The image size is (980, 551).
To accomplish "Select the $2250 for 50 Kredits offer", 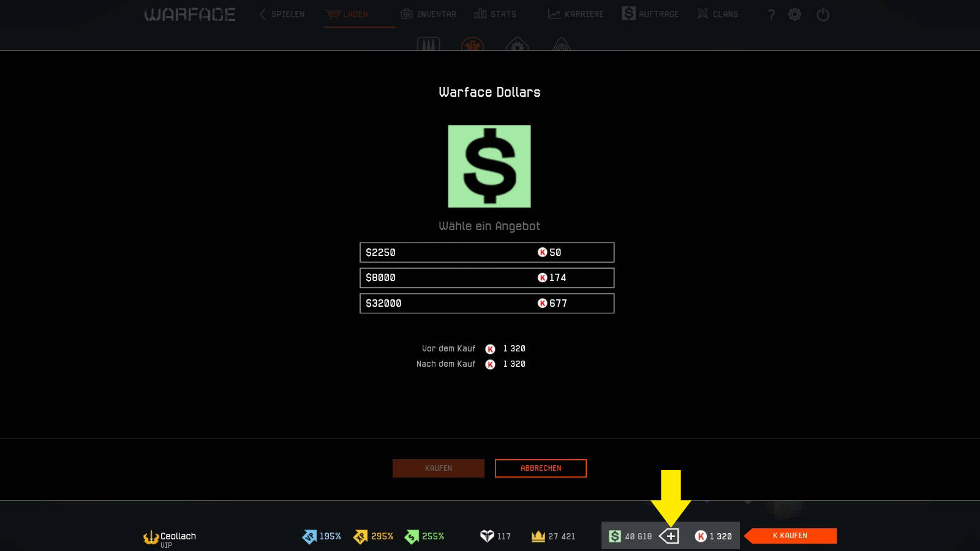I will click(x=487, y=252).
